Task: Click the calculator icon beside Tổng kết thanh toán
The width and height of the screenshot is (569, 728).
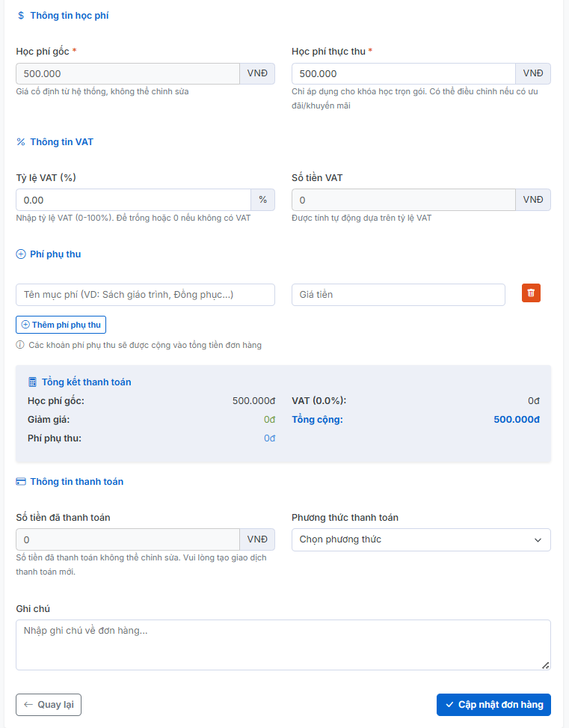Action: point(32,382)
